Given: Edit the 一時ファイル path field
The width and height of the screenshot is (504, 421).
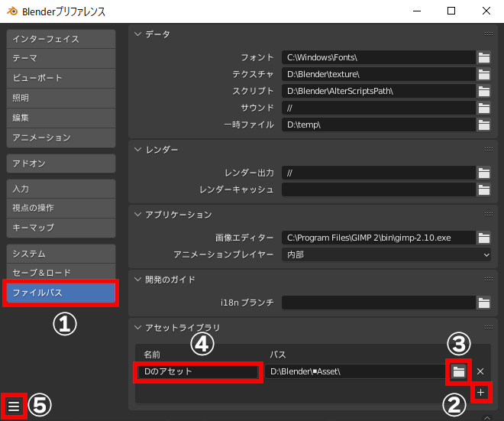Looking at the screenshot, I should (379, 125).
